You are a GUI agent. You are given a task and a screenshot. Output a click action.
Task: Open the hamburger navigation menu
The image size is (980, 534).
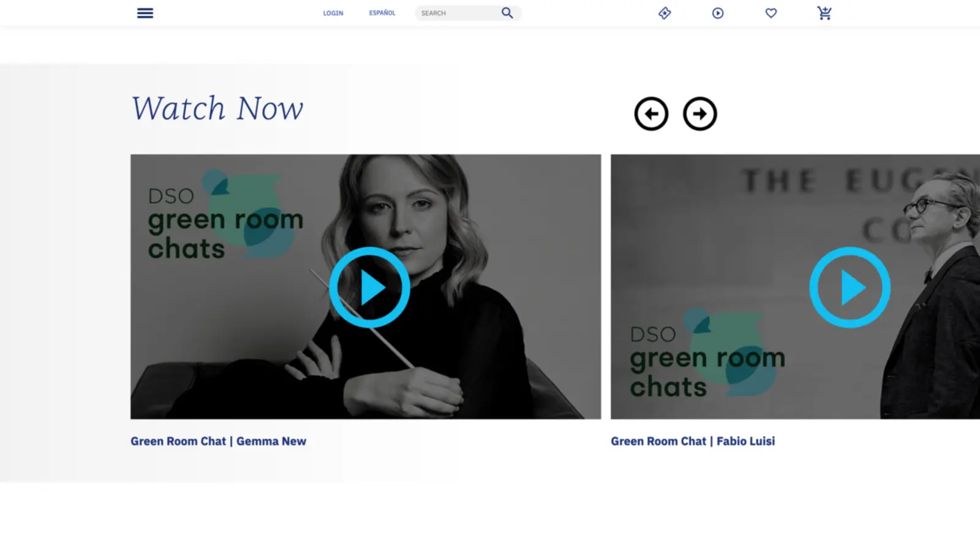(x=145, y=13)
